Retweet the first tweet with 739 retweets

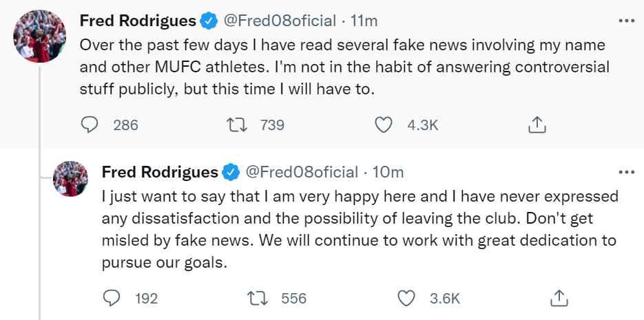pyautogui.click(x=236, y=125)
